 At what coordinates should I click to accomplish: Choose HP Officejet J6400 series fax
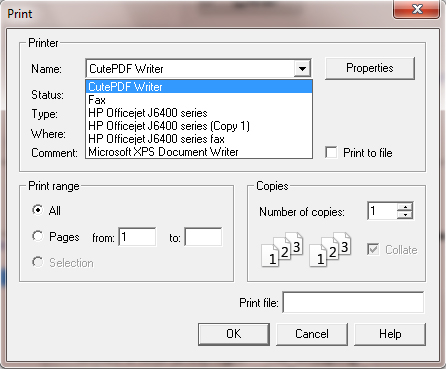click(199, 139)
